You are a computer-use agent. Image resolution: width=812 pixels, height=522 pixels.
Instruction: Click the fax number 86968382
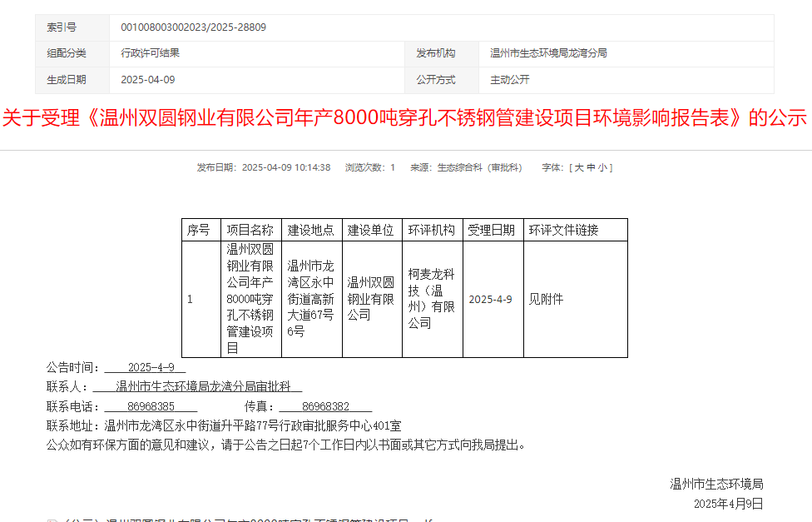coord(325,406)
